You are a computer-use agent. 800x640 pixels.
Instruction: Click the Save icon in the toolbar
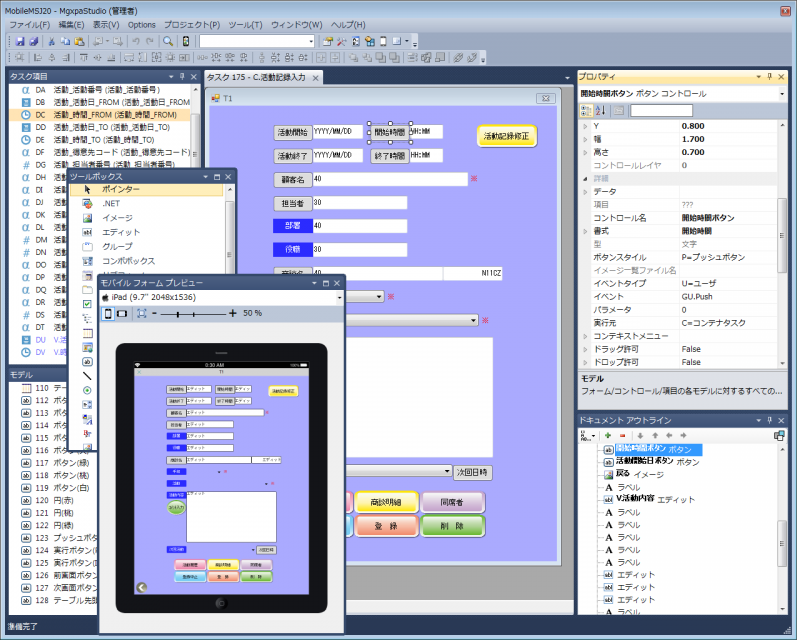(19, 41)
